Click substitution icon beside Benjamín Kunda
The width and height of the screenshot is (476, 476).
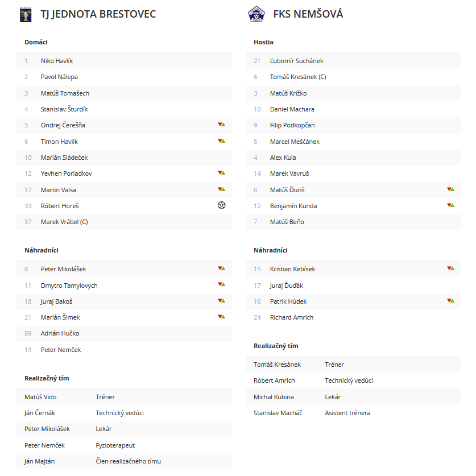point(451,205)
